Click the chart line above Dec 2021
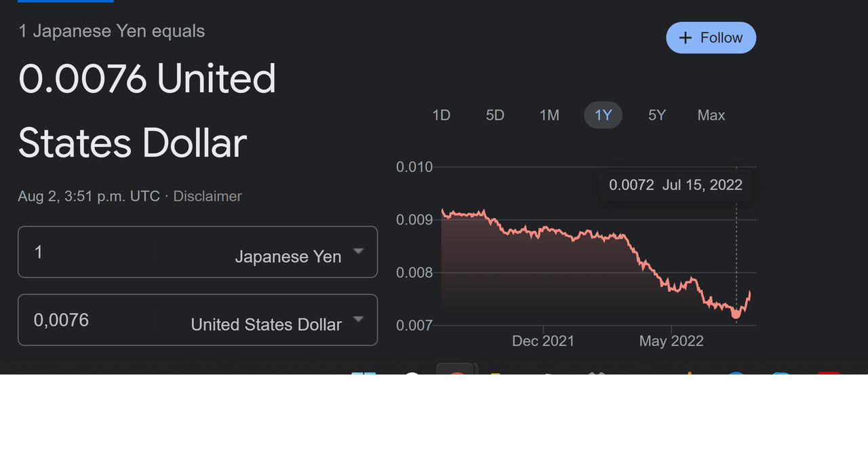The width and height of the screenshot is (868, 452). pos(543,231)
